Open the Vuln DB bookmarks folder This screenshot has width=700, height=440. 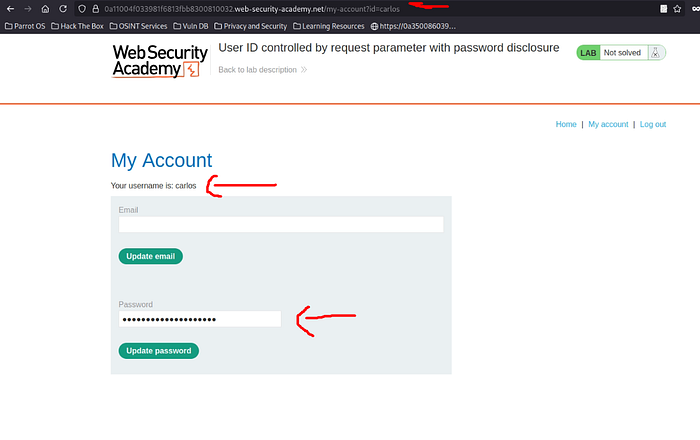click(x=191, y=26)
